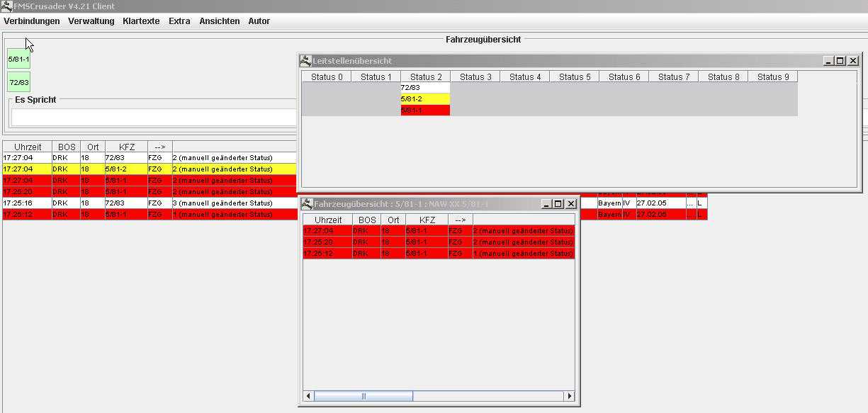Minimize the Fahrzeugübersicht 5/81-1 window
The image size is (868, 413).
click(546, 204)
